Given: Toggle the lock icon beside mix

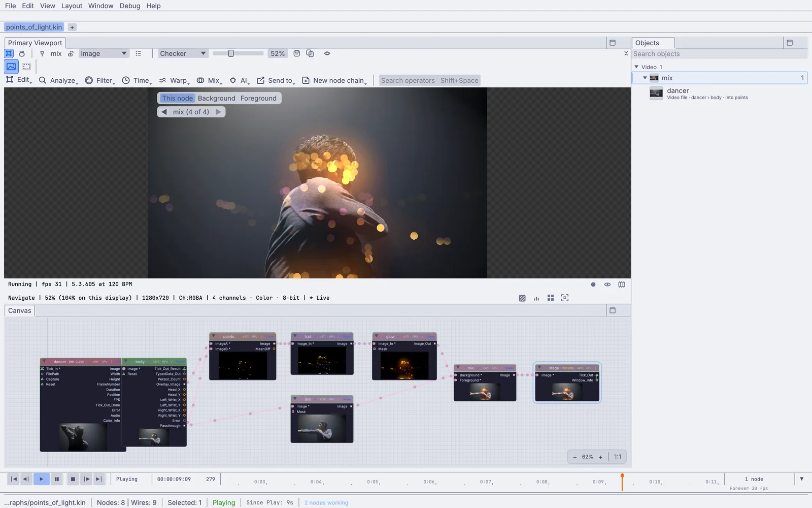Looking at the screenshot, I should 71,53.
